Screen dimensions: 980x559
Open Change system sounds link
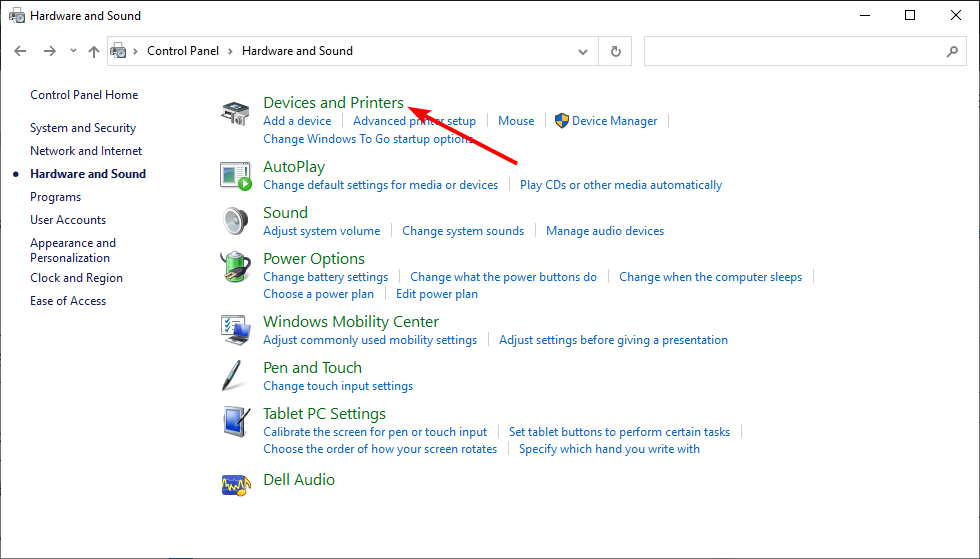tap(463, 231)
